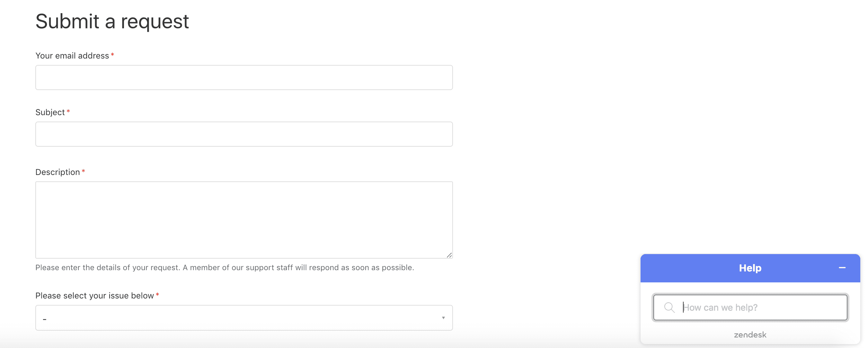
Task: Click the red asterisk beside email label
Action: pos(112,55)
